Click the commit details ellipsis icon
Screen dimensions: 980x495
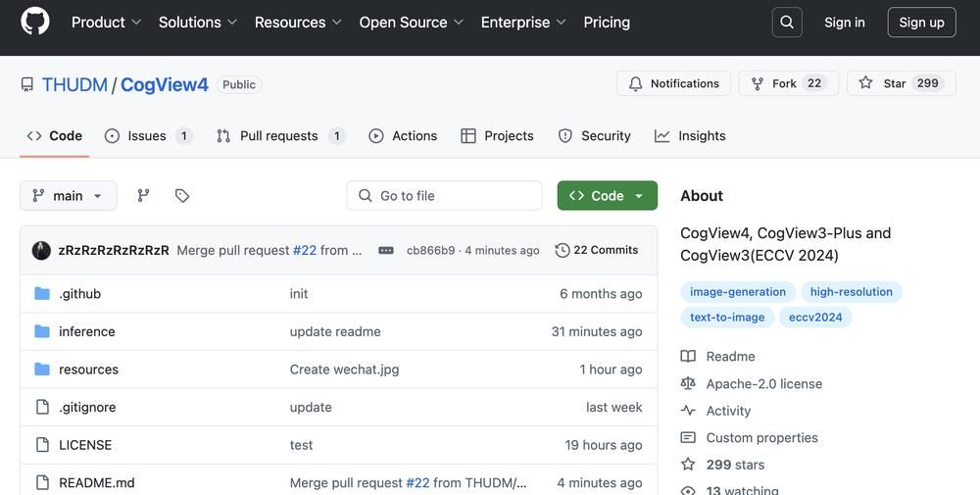click(x=386, y=251)
